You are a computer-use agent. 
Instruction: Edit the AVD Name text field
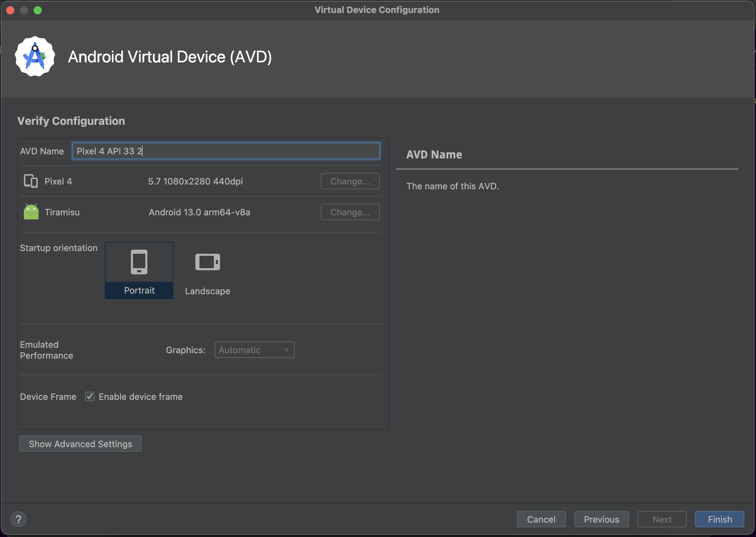225,151
